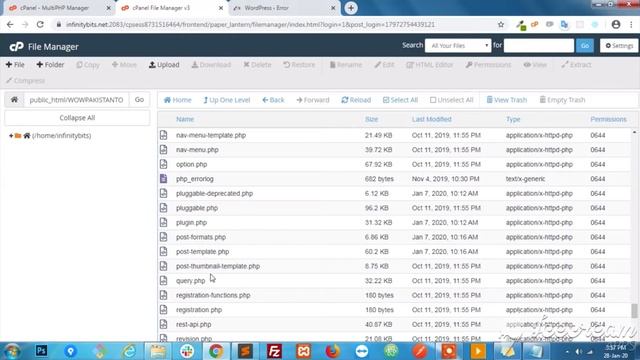Open Firefox from the taskbar
This screenshot has height=360, width=640.
point(333,351)
